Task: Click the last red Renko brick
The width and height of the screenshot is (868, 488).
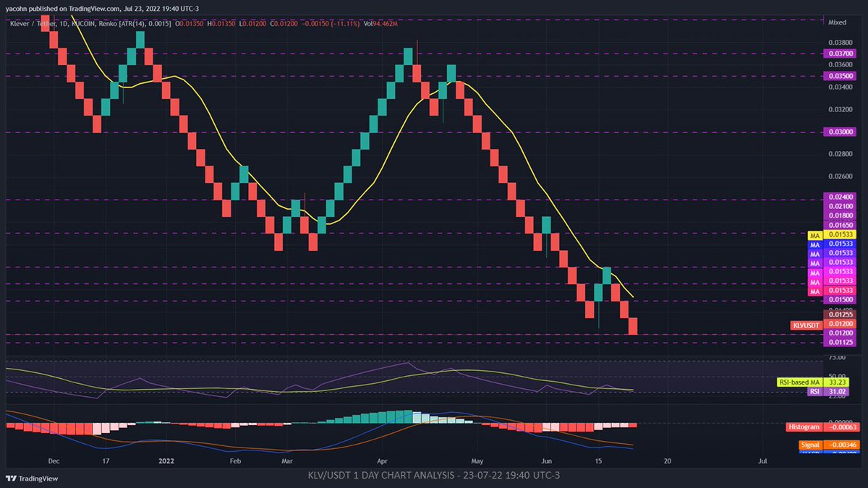Action: pos(633,326)
